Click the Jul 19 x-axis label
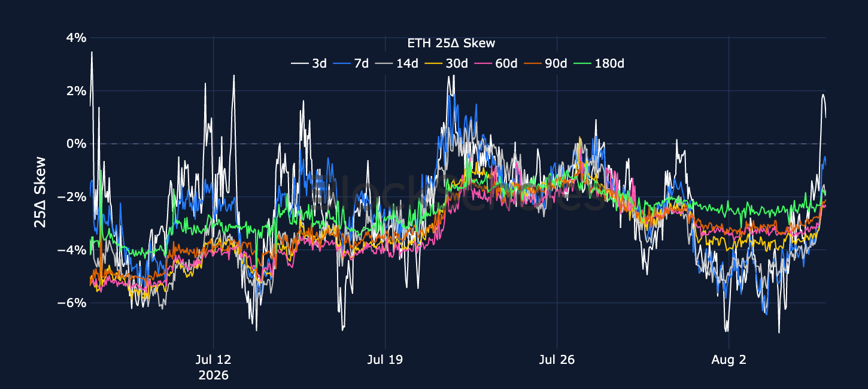Image resolution: width=868 pixels, height=389 pixels. pyautogui.click(x=385, y=360)
